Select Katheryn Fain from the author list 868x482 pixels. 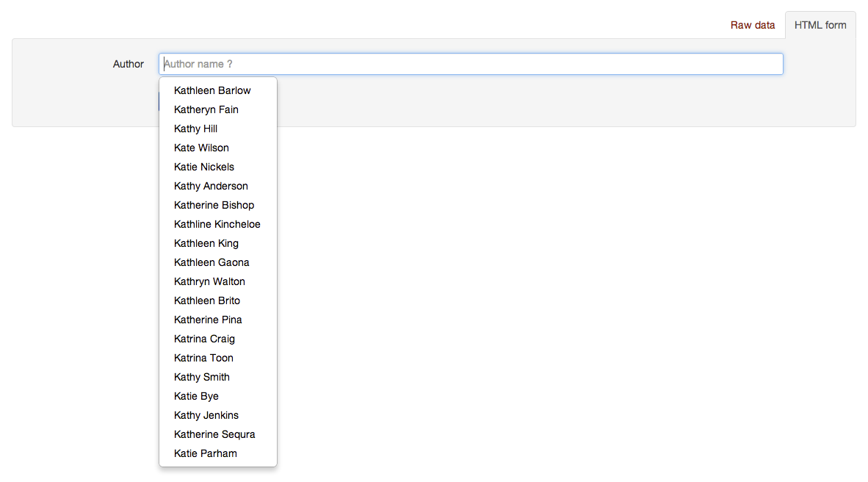coord(206,109)
